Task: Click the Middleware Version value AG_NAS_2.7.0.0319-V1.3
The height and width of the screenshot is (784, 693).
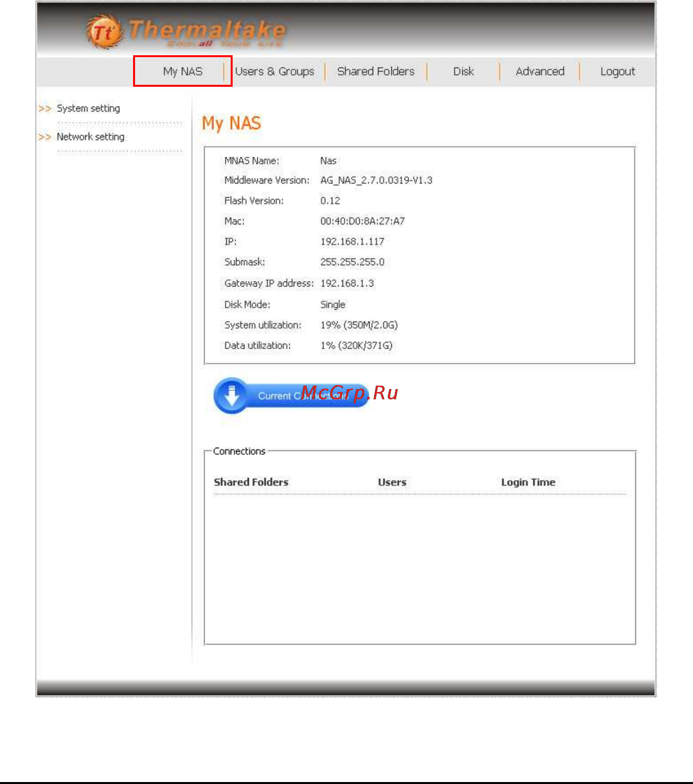Action: (377, 180)
